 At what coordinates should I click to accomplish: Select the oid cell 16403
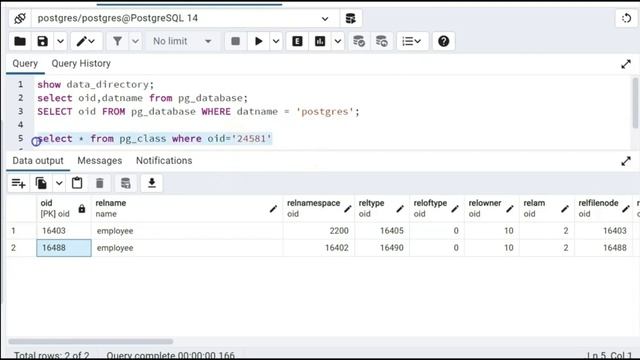(x=64, y=231)
